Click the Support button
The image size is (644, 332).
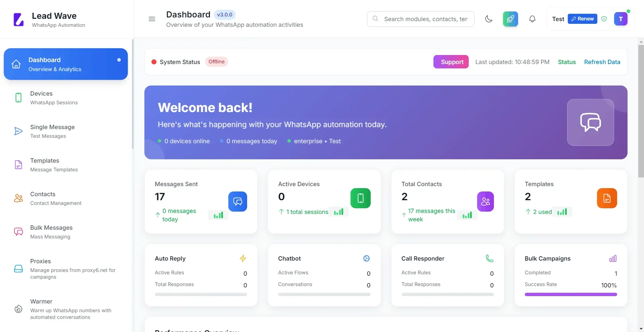pyautogui.click(x=452, y=62)
